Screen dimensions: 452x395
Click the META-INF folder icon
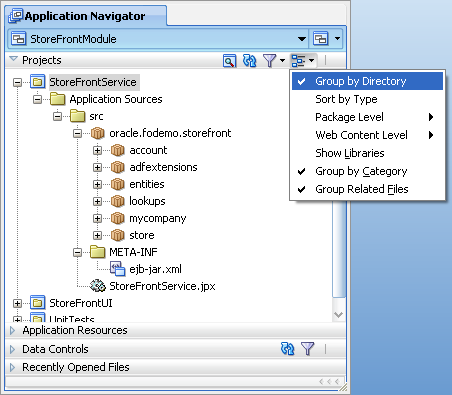coord(98,252)
